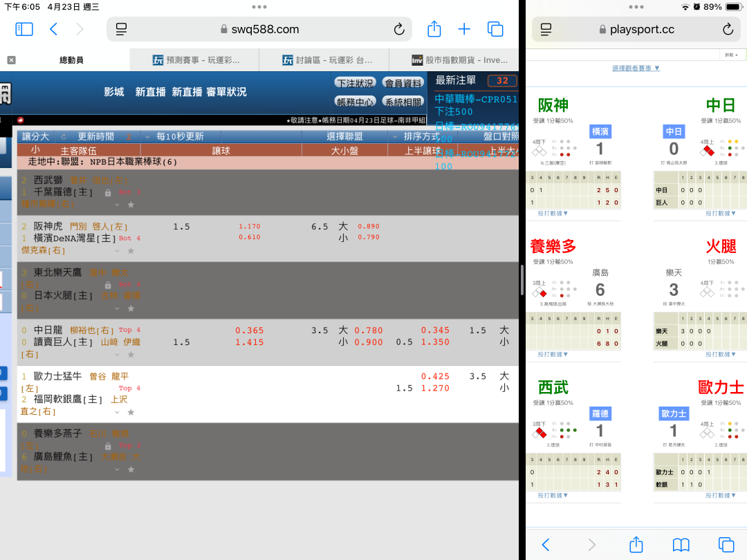Tap the Share icon in the swq588.com toolbar
The image size is (747, 560).
(434, 29)
